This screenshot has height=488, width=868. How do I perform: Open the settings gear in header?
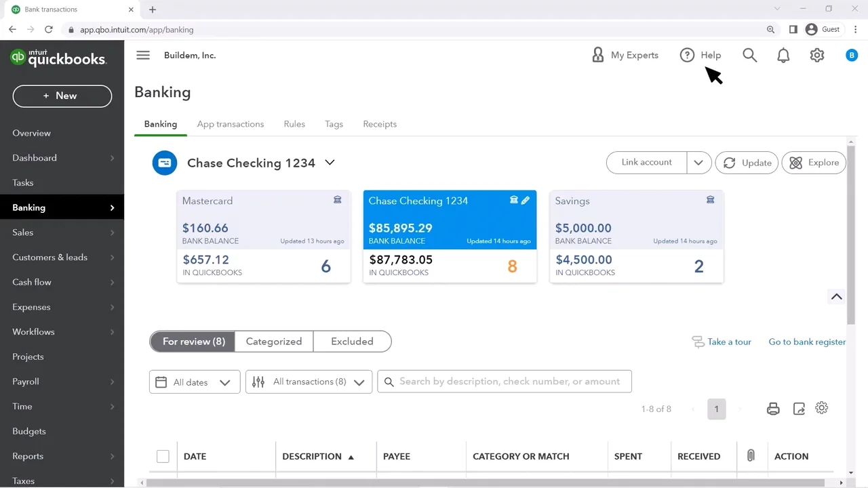tap(817, 55)
